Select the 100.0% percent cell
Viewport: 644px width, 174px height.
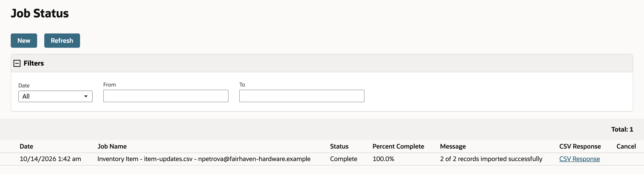[x=383, y=159]
